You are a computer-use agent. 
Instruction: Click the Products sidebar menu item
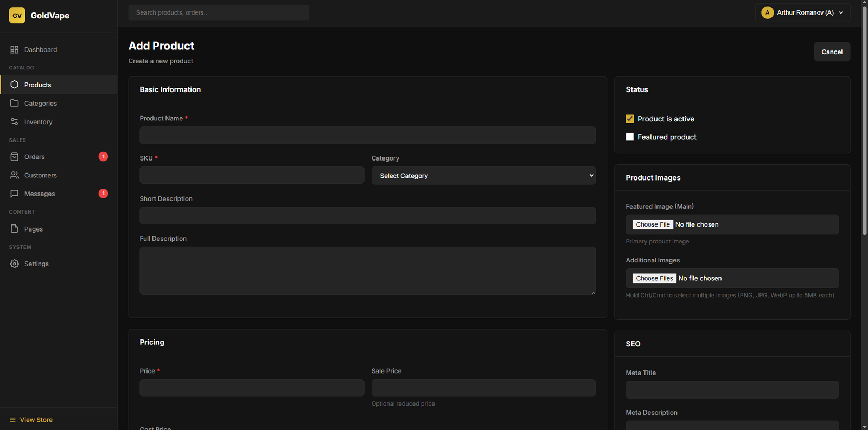tap(38, 85)
